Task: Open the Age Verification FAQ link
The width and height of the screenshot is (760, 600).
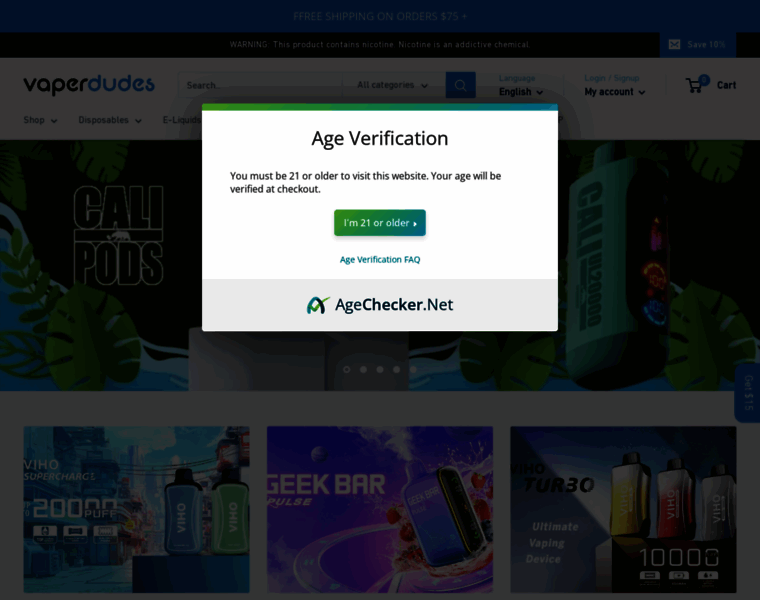Action: coord(380,260)
